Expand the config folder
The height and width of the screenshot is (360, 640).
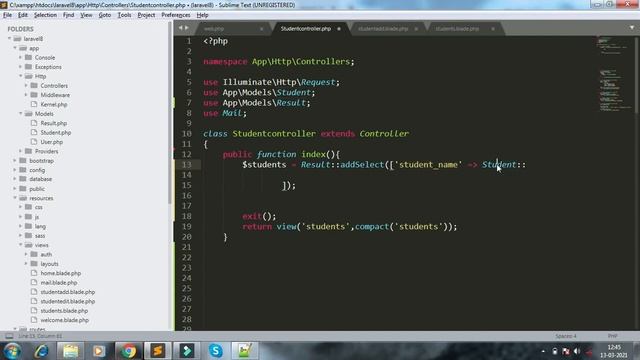(15, 170)
